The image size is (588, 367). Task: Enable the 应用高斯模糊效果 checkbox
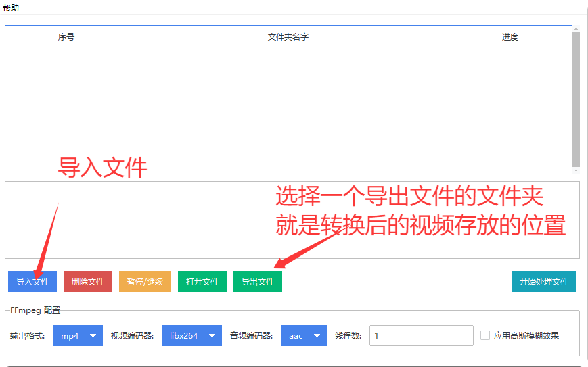485,335
